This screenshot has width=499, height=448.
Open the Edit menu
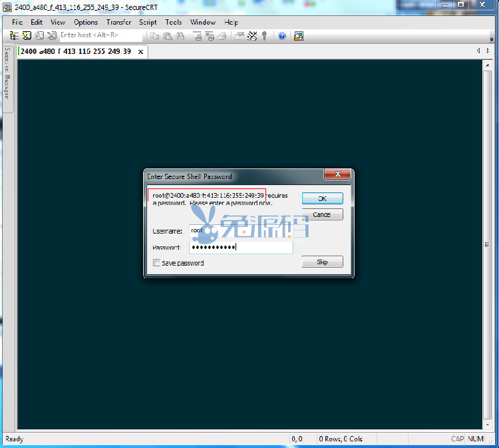[37, 22]
